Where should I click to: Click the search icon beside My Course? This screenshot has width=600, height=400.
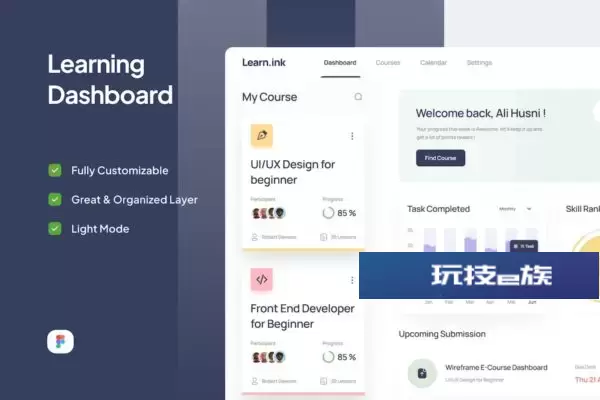[x=358, y=97]
